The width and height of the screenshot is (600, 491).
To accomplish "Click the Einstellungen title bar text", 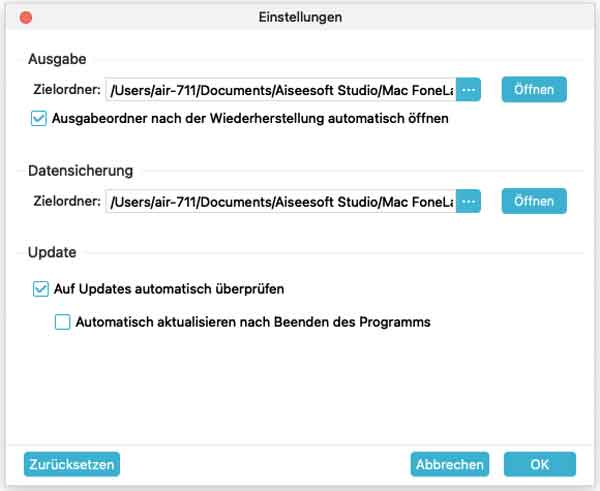I will pos(300,17).
